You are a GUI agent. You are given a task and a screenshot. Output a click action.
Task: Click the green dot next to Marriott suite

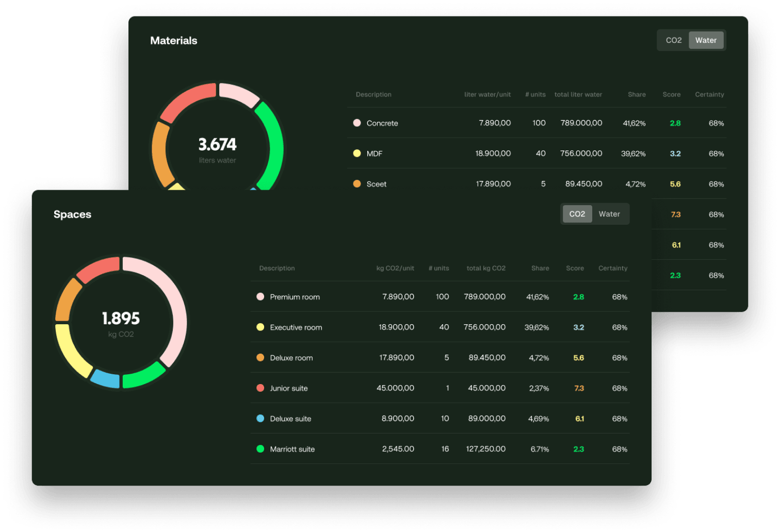tap(260, 448)
